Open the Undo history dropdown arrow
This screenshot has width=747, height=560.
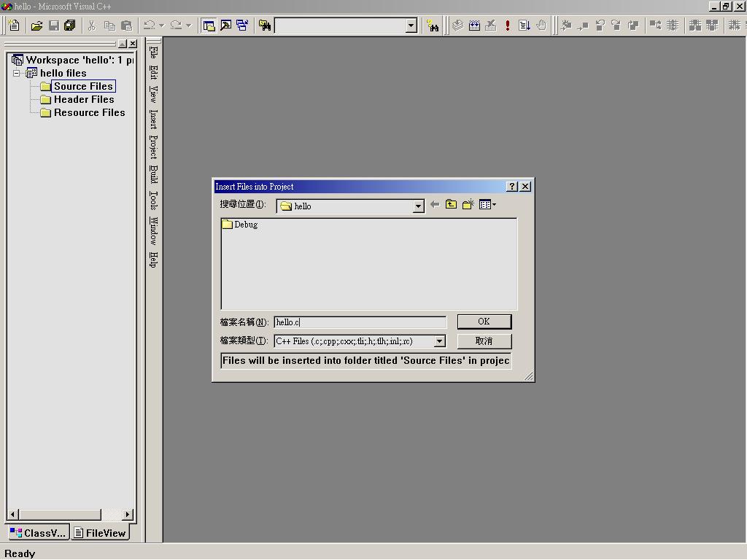(x=161, y=26)
